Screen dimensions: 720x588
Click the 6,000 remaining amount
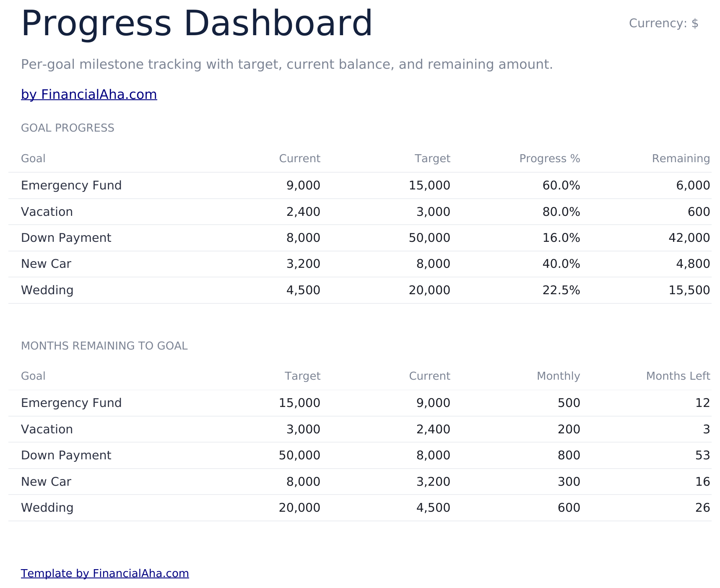(x=693, y=185)
